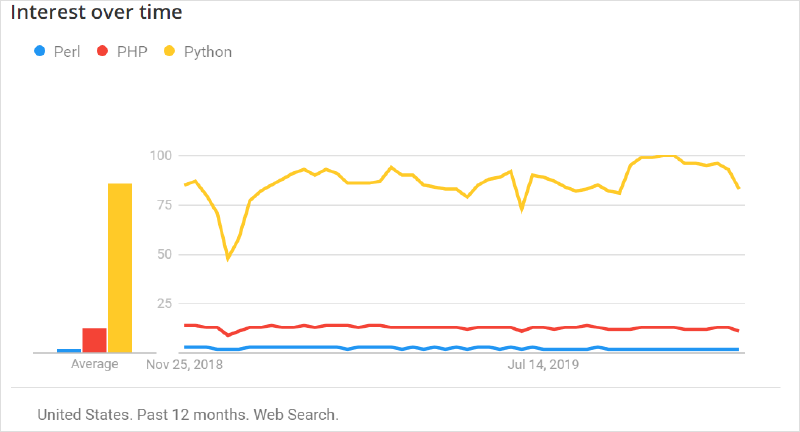The height and width of the screenshot is (432, 800).
Task: Click the small blue Perl average bar
Action: pos(69,350)
